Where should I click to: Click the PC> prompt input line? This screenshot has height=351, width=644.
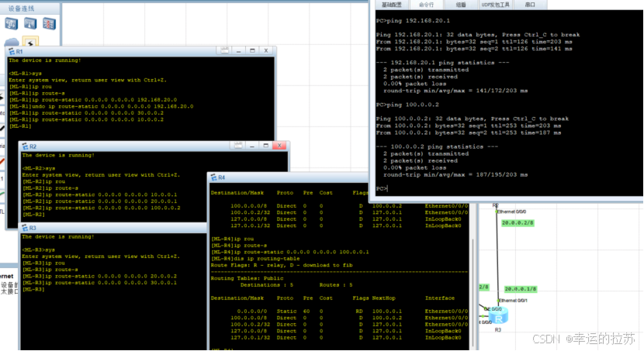pos(382,188)
